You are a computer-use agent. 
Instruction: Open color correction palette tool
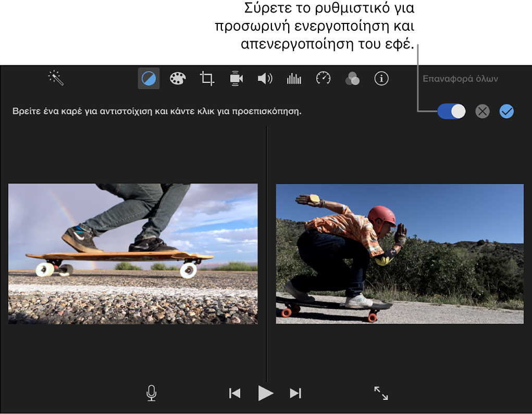(x=178, y=79)
